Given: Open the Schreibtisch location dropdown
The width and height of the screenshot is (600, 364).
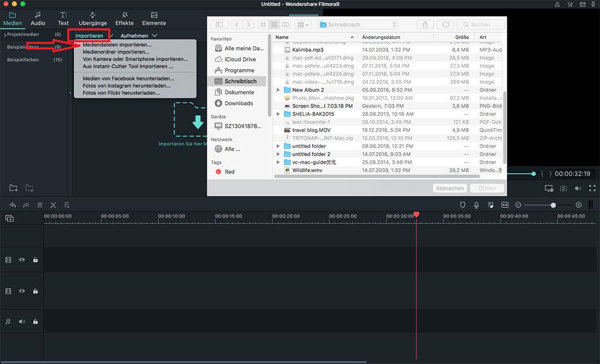Looking at the screenshot, I should (x=358, y=25).
